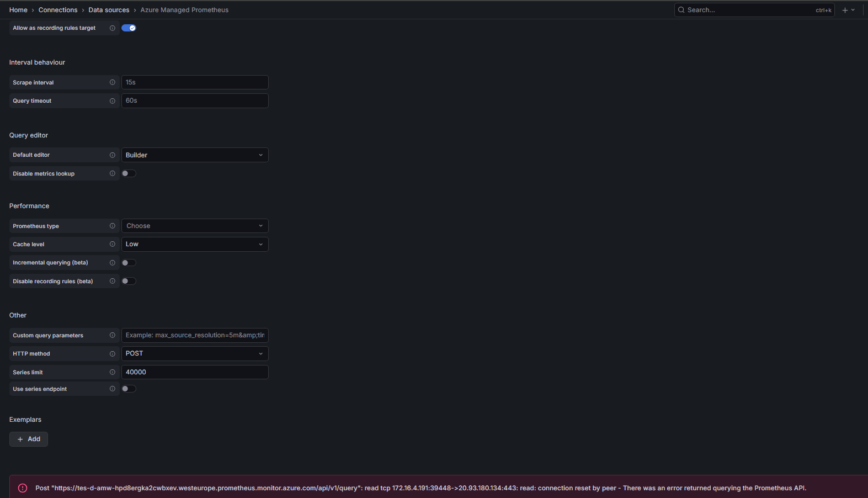868x498 pixels.
Task: Focus the Search box in the top bar
Action: [754, 10]
